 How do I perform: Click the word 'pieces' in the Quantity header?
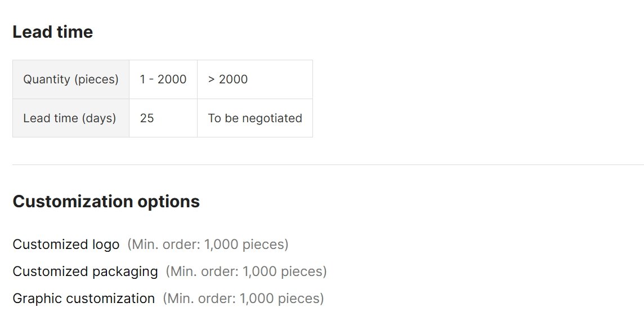pyautogui.click(x=96, y=79)
